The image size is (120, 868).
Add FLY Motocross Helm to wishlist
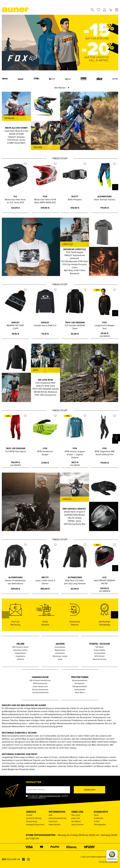tap(26, 164)
